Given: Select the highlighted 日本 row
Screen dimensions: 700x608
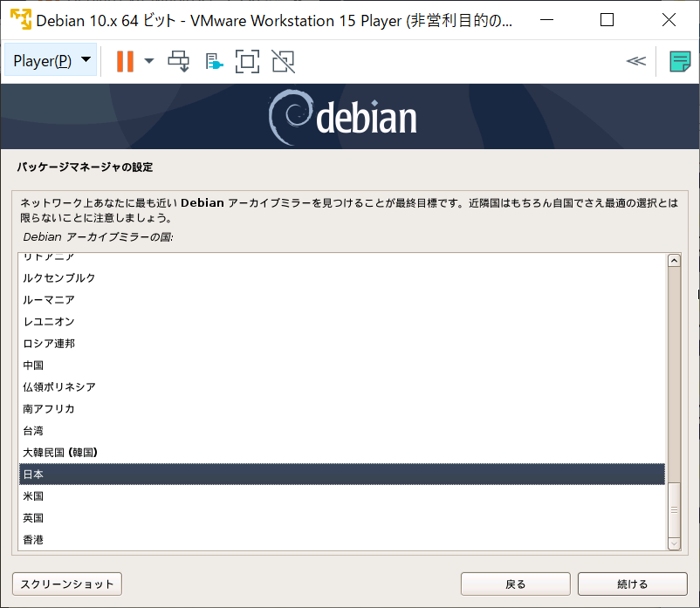Looking at the screenshot, I should pyautogui.click(x=342, y=475).
